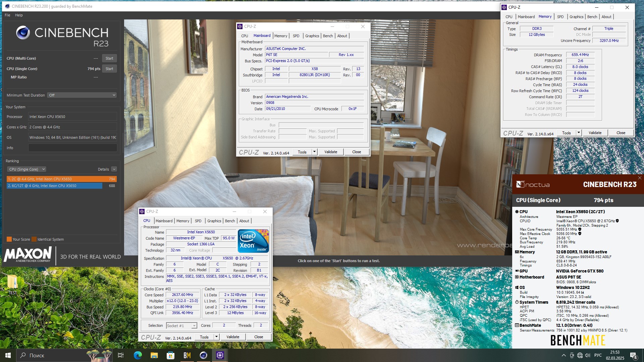Switch to SPD tab in Mainboard CPU-Z window
Screen dimensions: 644x362
pyautogui.click(x=296, y=36)
